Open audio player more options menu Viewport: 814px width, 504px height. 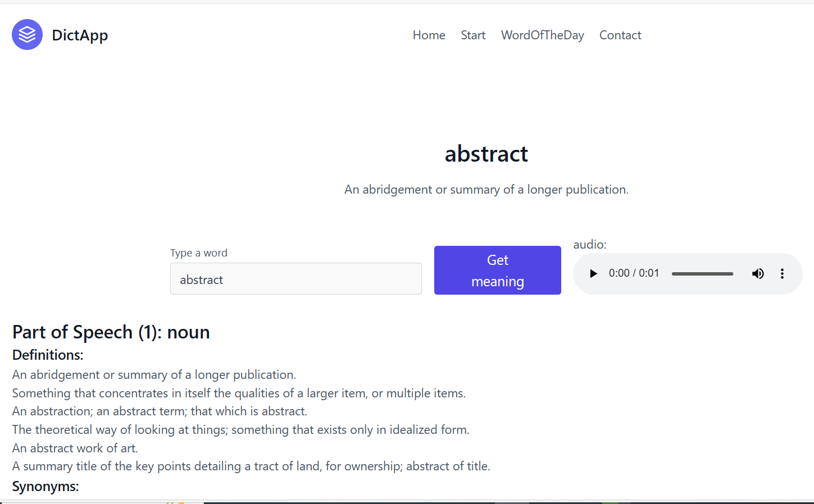[782, 274]
